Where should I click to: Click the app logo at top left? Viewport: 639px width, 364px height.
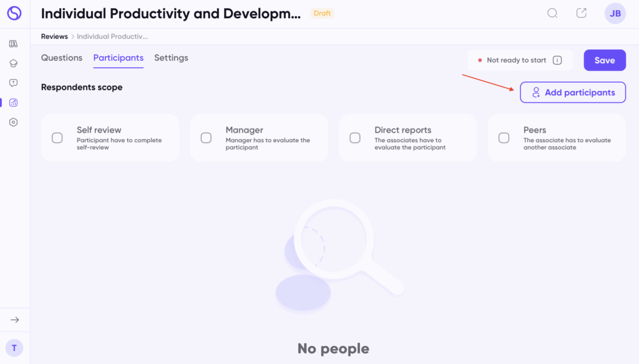pos(14,13)
